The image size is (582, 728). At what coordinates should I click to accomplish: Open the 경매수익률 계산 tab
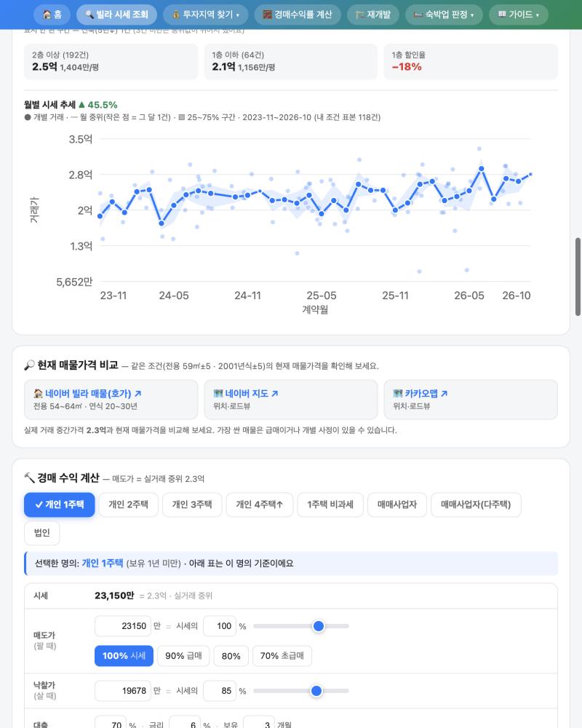[x=298, y=15]
